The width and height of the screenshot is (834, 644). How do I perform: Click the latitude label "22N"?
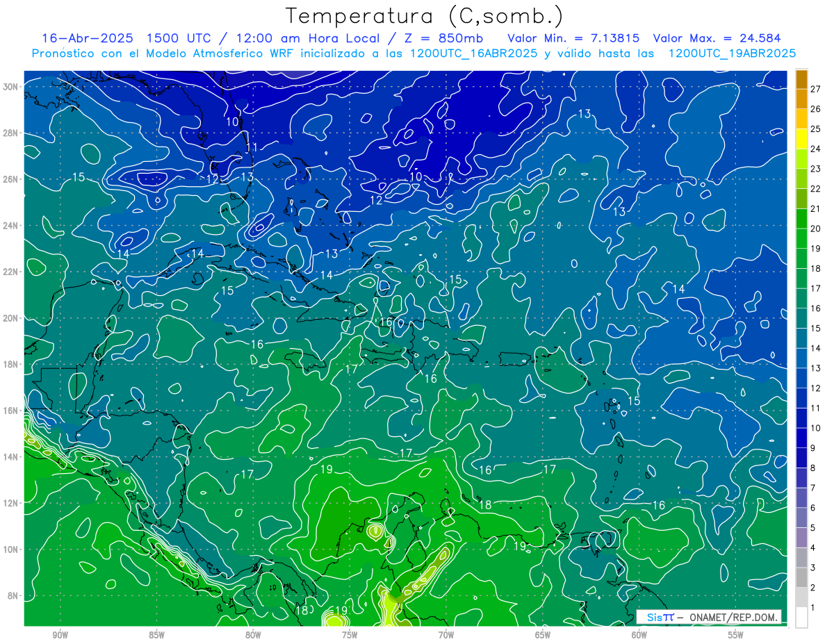click(10, 272)
